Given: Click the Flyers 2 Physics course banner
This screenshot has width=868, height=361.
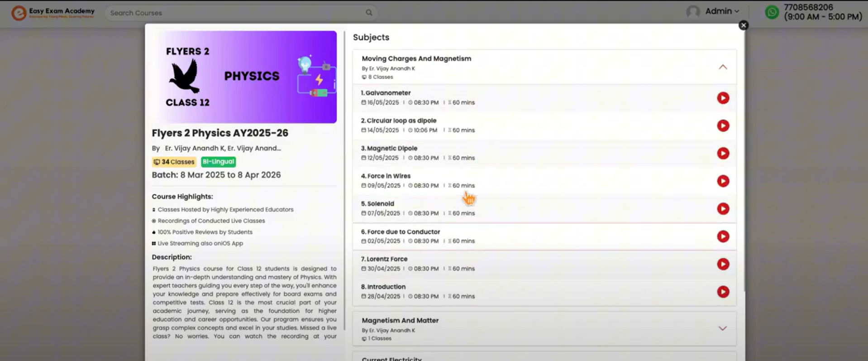Looking at the screenshot, I should pos(244,77).
